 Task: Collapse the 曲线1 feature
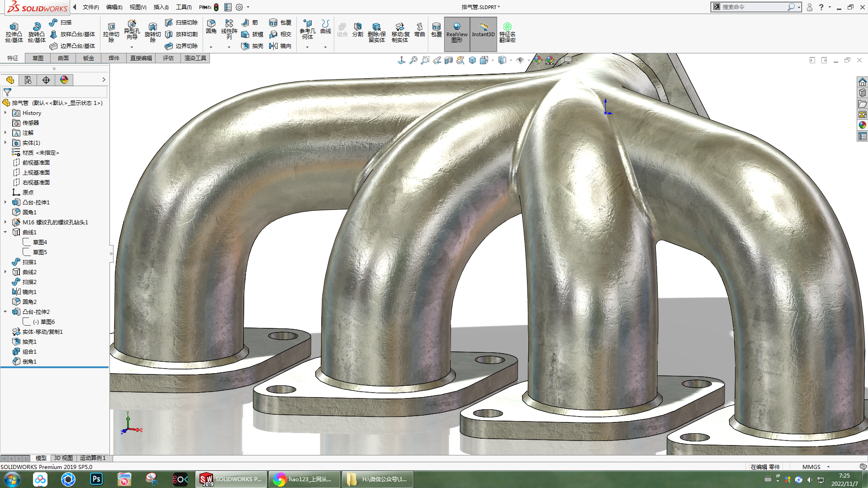5,232
